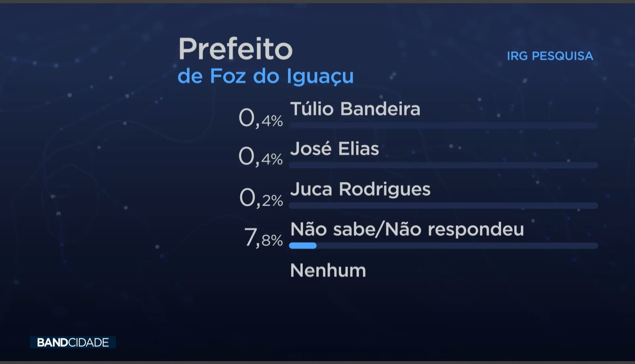Click the 'CIDADE' word in the logo
Screen dimensions: 635x364
pyautogui.click(x=88, y=342)
